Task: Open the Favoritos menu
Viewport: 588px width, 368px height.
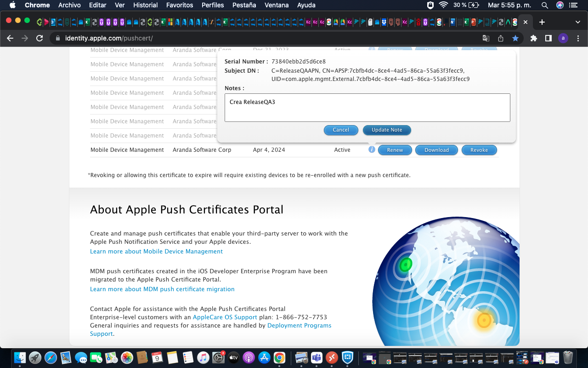Action: 180,5
